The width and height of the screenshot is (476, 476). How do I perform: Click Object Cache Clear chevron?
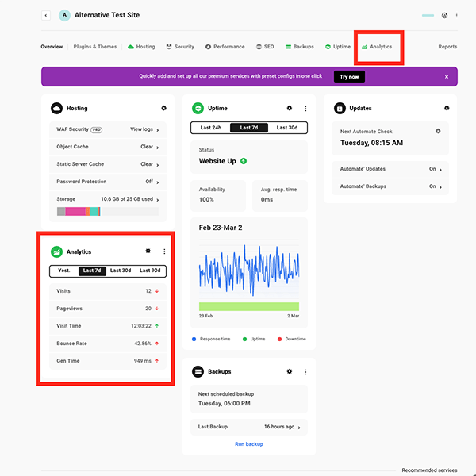point(158,148)
